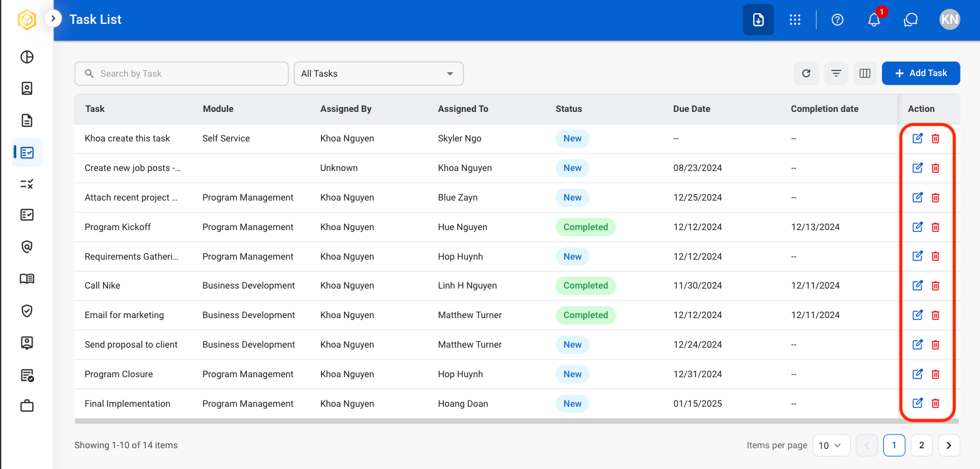Viewport: 980px width, 469px height.
Task: Open the checked form sidebar icon
Action: pos(27,215)
